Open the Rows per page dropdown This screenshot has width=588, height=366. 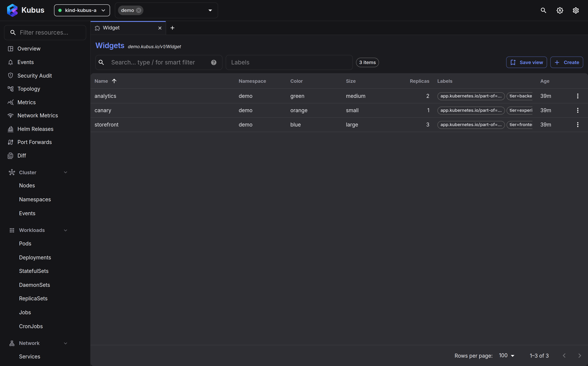[x=507, y=356]
